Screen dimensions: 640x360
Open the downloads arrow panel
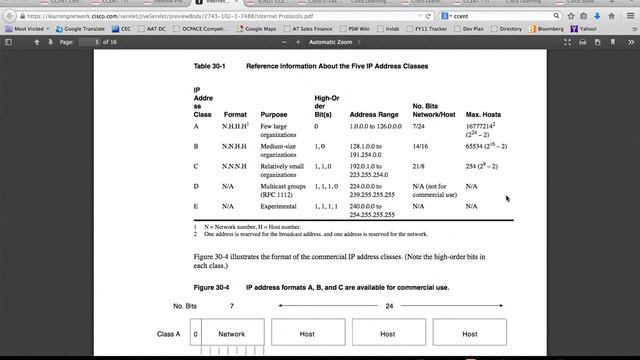pos(597,16)
